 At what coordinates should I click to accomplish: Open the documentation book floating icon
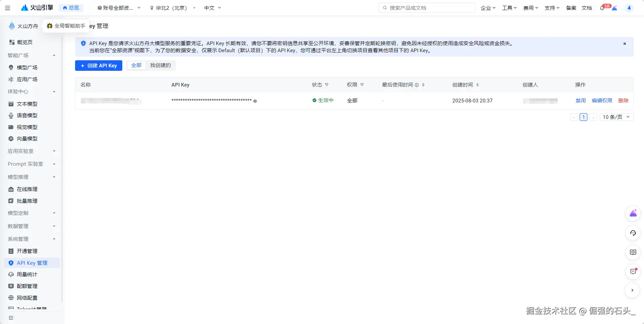(x=633, y=252)
